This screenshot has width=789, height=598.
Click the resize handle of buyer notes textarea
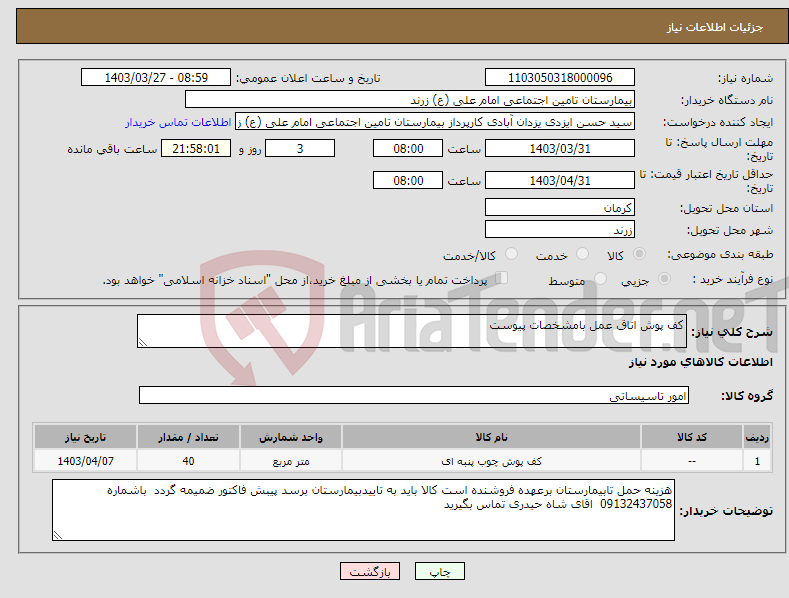pos(58,535)
